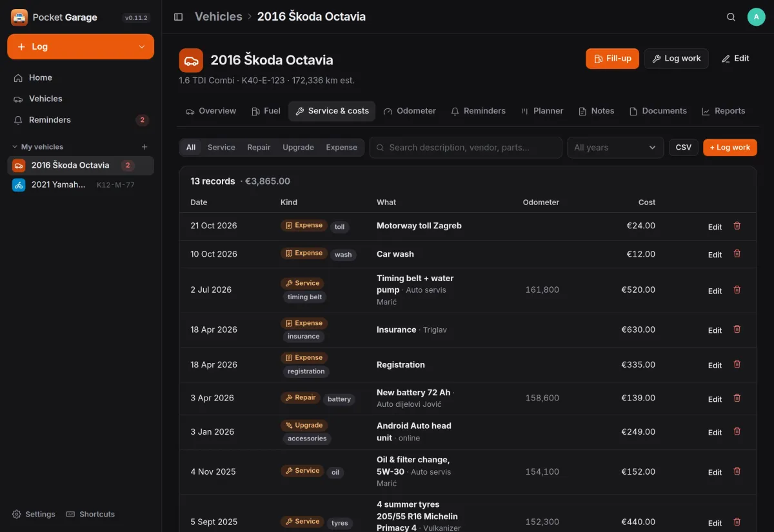774x532 pixels.
Task: Click the Log work button in header
Action: point(676,59)
